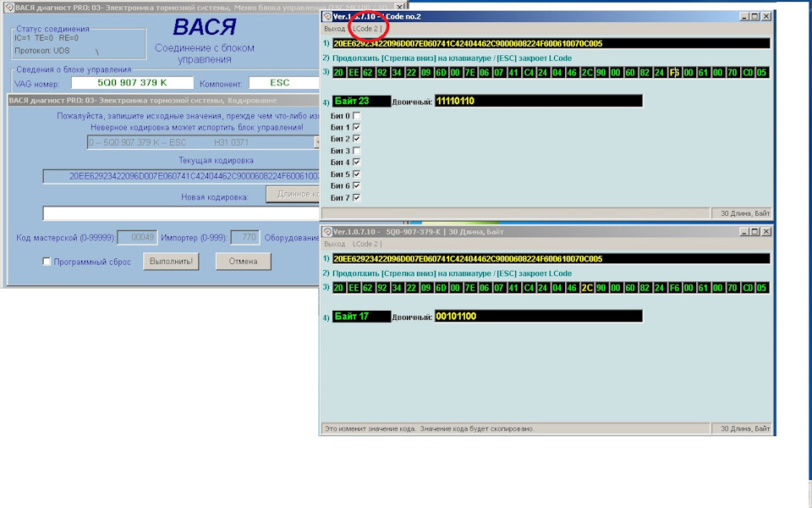Viewport: 812px width, 508px height.
Task: Click the Отмена button
Action: 243,262
